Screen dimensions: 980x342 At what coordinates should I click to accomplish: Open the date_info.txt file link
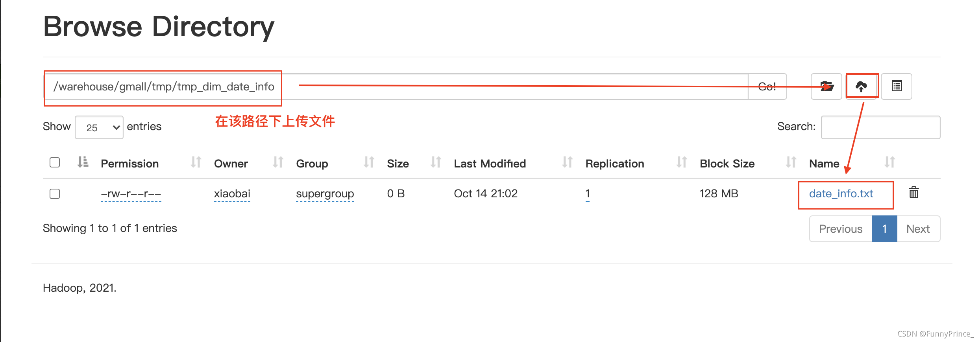point(841,193)
